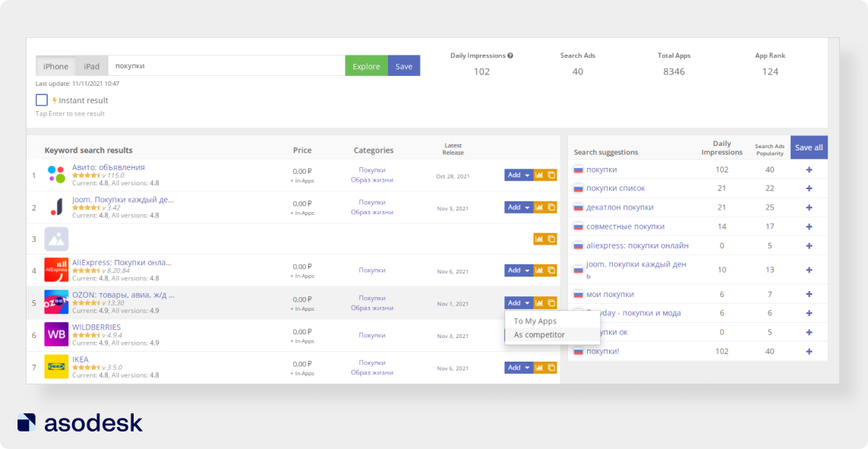The width and height of the screenshot is (868, 449).
Task: Open the Add dropdown for IKEA
Action: click(x=518, y=368)
